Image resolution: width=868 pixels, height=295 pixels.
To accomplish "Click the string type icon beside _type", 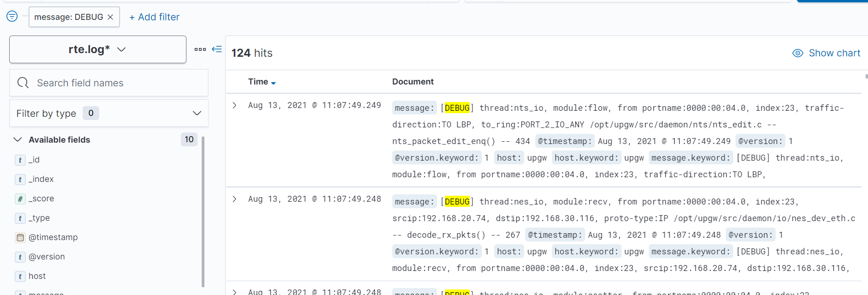I will [x=20, y=218].
